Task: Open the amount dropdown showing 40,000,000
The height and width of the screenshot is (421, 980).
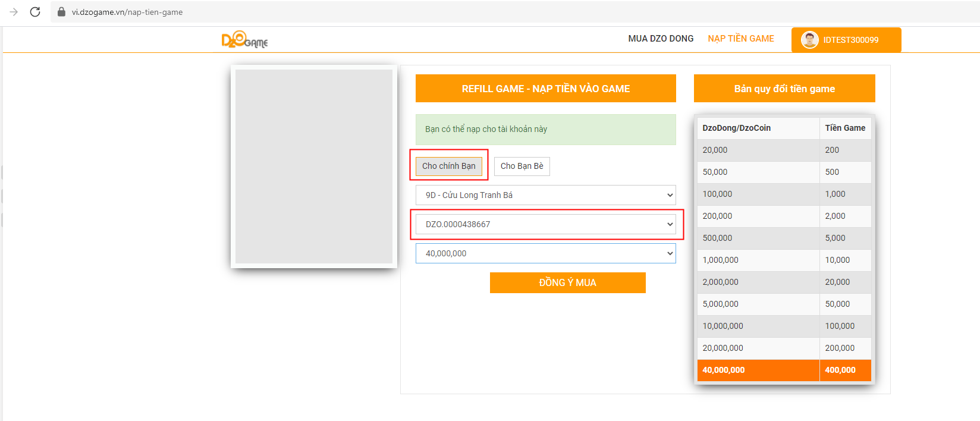Action: (x=545, y=253)
